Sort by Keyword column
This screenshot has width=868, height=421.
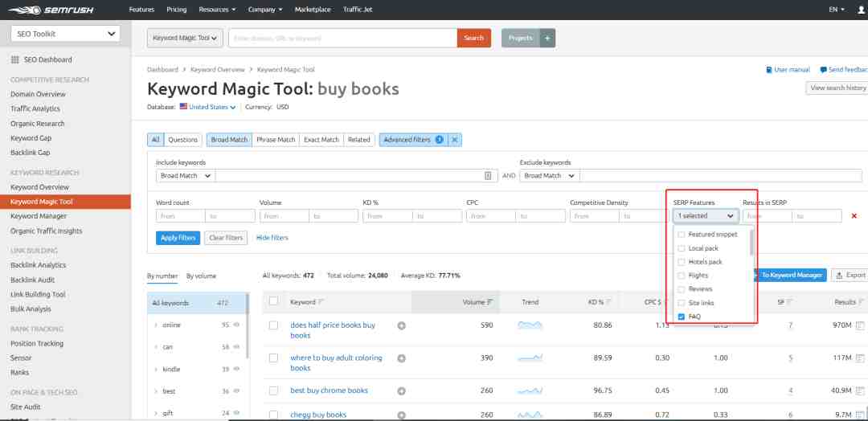pos(307,302)
